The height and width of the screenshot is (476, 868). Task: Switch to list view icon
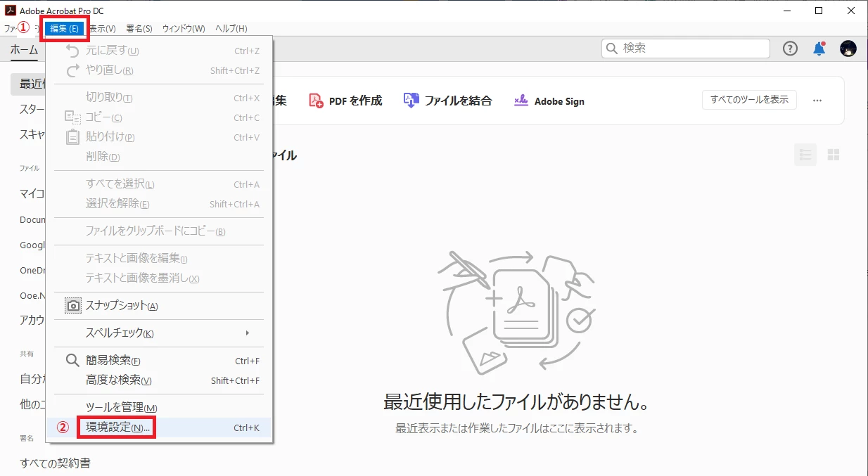coord(805,155)
